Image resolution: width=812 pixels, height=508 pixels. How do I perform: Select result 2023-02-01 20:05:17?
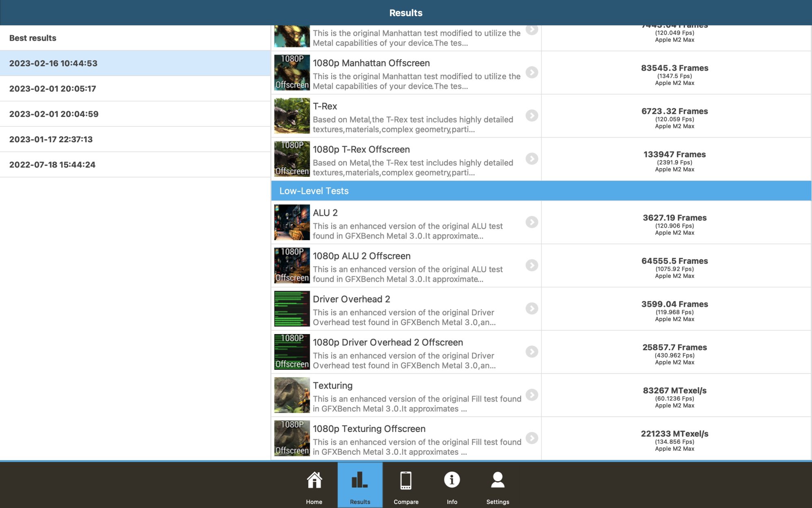[53, 89]
